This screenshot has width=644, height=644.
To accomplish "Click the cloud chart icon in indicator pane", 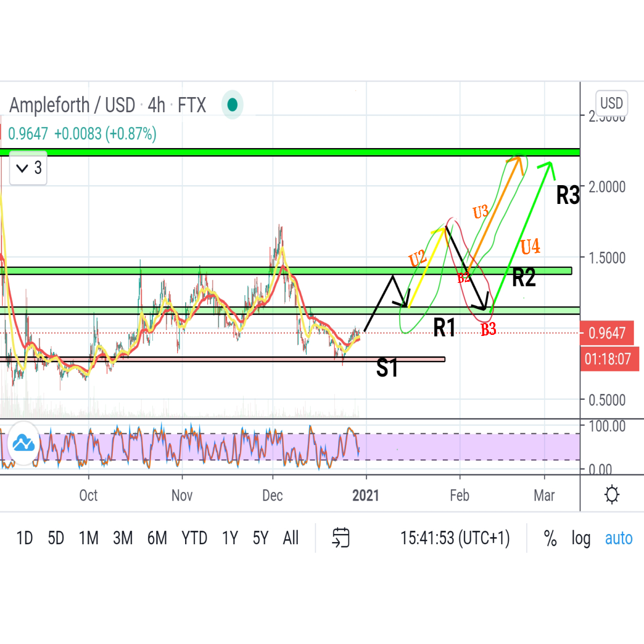I will click(x=23, y=443).
